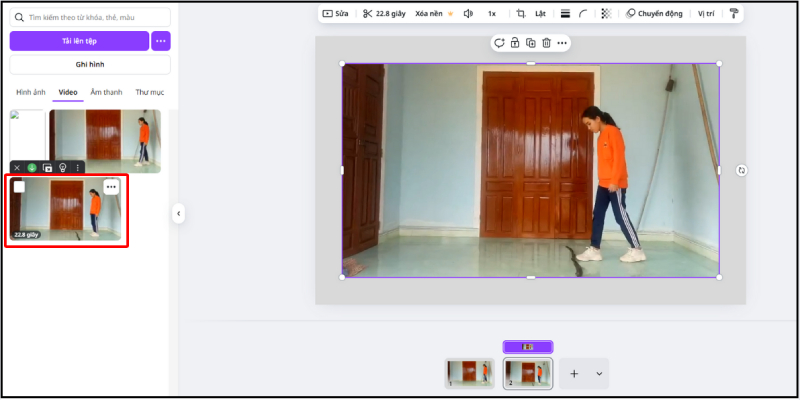Collapse the left side panel with the arrow
The height and width of the screenshot is (400, 800).
[x=178, y=213]
